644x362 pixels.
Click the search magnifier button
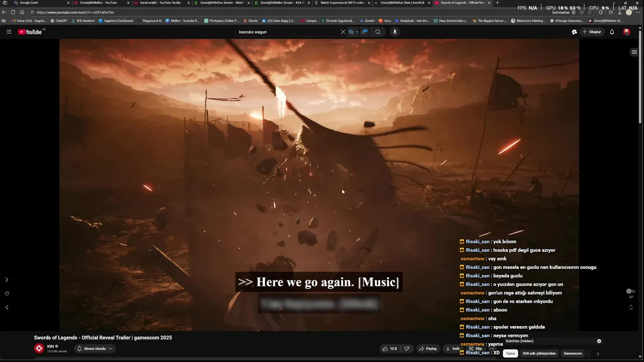click(x=377, y=32)
